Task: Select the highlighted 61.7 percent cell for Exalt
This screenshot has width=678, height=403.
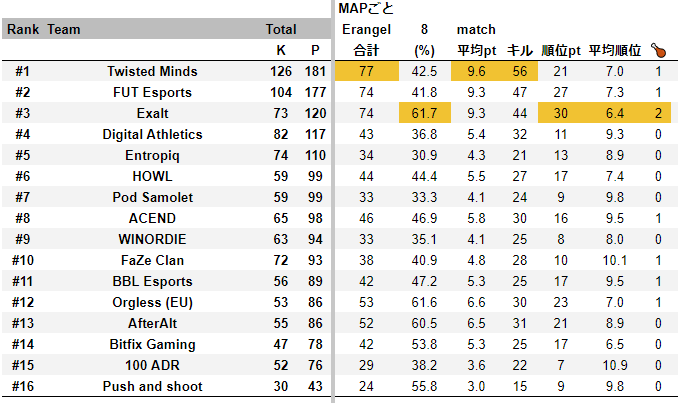Action: (x=425, y=114)
